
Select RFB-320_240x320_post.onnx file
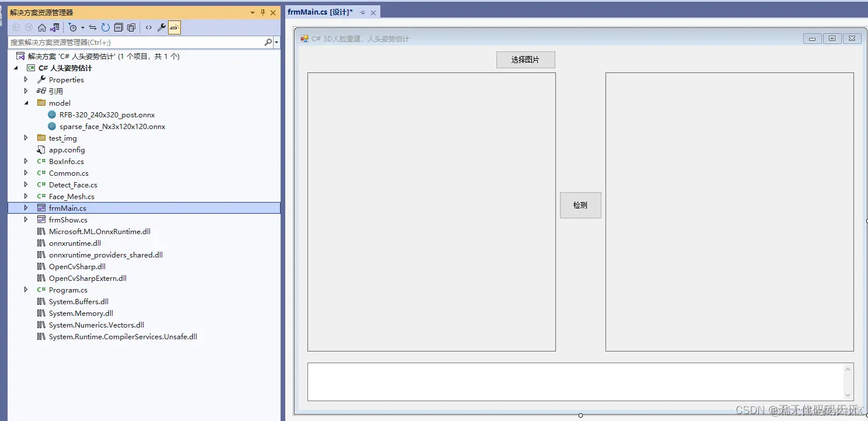coord(107,115)
